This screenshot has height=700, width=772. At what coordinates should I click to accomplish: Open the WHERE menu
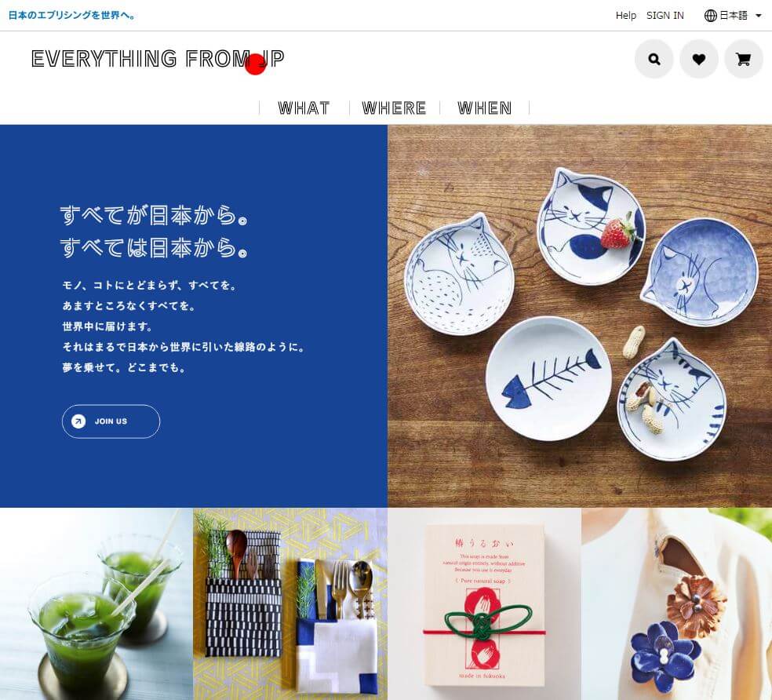[x=394, y=108]
